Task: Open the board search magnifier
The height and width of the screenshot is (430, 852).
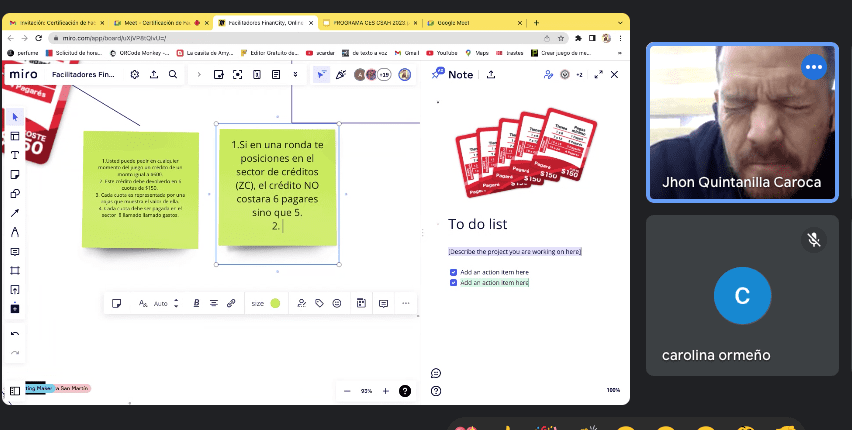Action: point(173,74)
